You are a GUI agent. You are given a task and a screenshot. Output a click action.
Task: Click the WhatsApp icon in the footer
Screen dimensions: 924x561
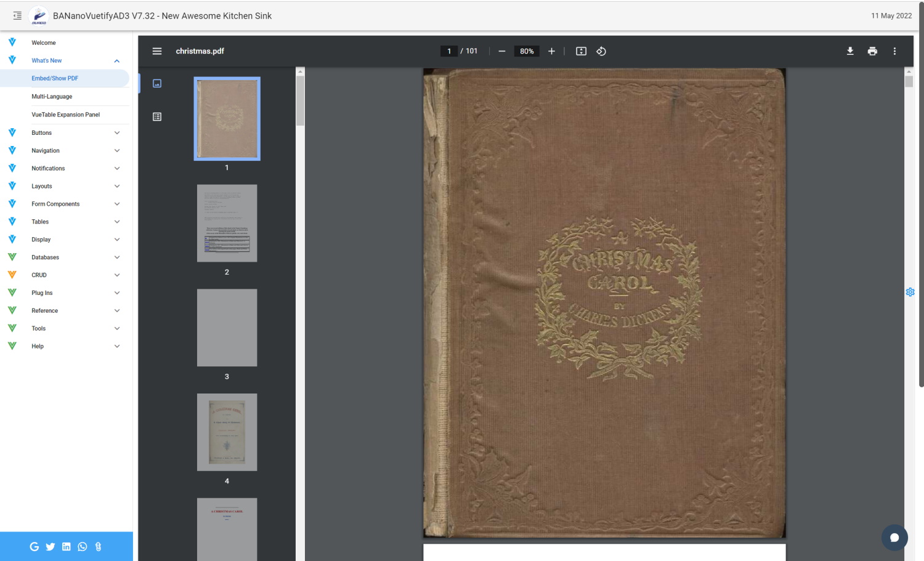tap(83, 547)
